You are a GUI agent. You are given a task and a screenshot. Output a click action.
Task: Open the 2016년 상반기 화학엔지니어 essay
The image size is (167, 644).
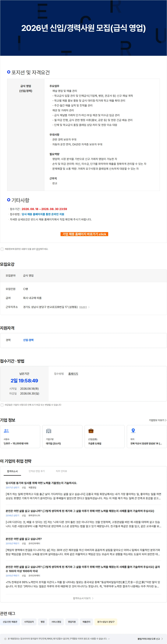click(80, 511)
